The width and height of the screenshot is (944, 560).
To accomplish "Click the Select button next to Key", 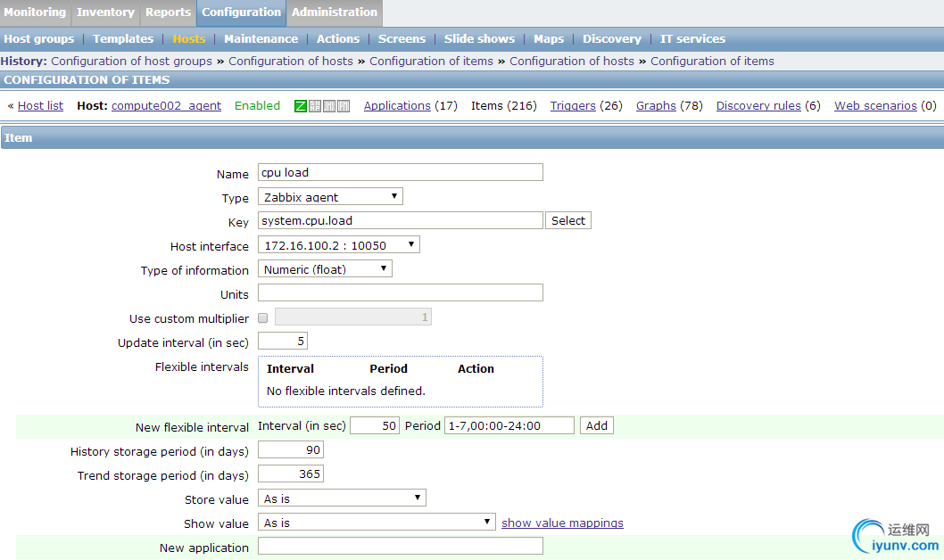I will coord(568,221).
